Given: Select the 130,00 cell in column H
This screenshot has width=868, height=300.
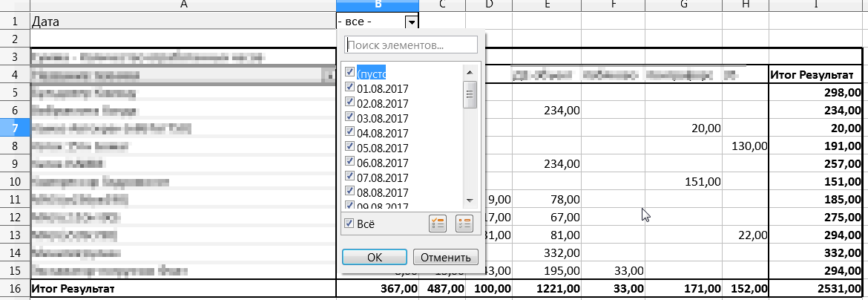Looking at the screenshot, I should click(x=745, y=146).
